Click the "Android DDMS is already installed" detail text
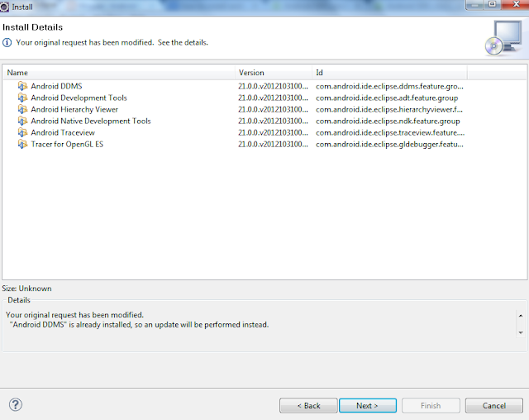This screenshot has width=529, height=420. 139,325
